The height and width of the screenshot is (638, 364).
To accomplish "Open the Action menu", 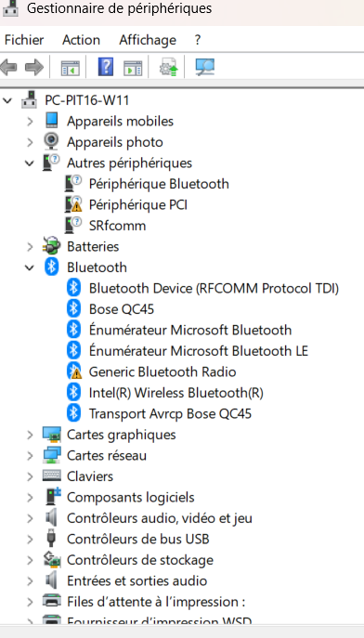I will [81, 40].
